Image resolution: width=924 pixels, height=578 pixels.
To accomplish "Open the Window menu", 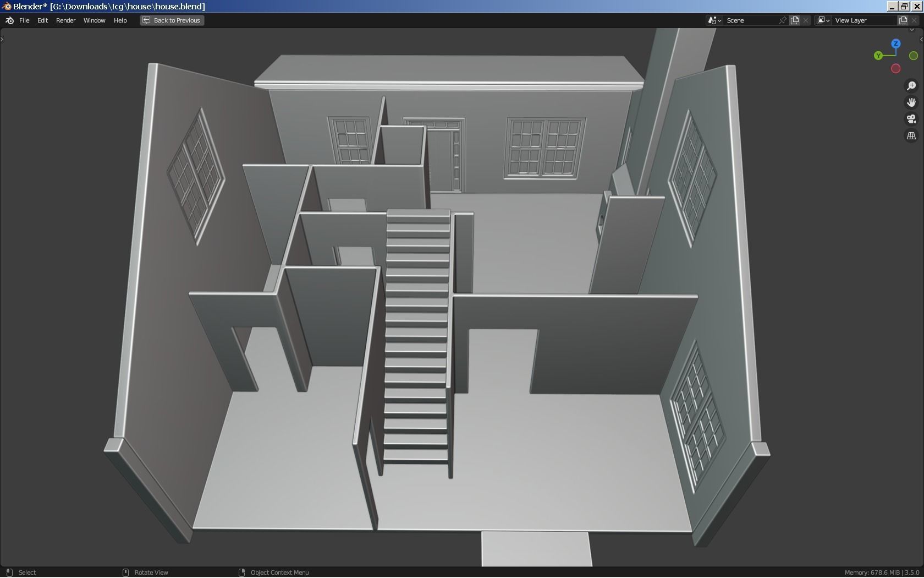I will click(94, 20).
